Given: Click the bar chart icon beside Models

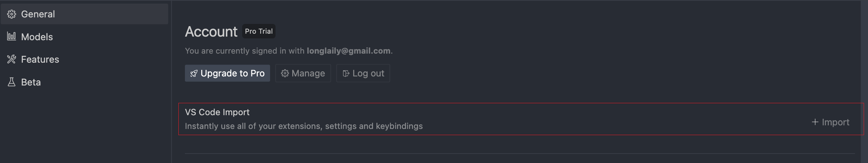Looking at the screenshot, I should pyautogui.click(x=12, y=36).
